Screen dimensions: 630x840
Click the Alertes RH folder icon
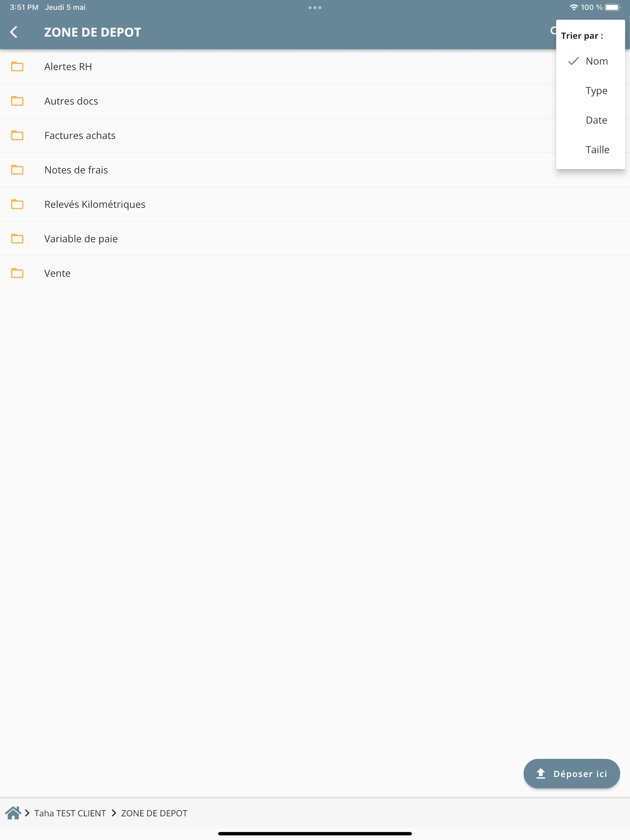(18, 66)
